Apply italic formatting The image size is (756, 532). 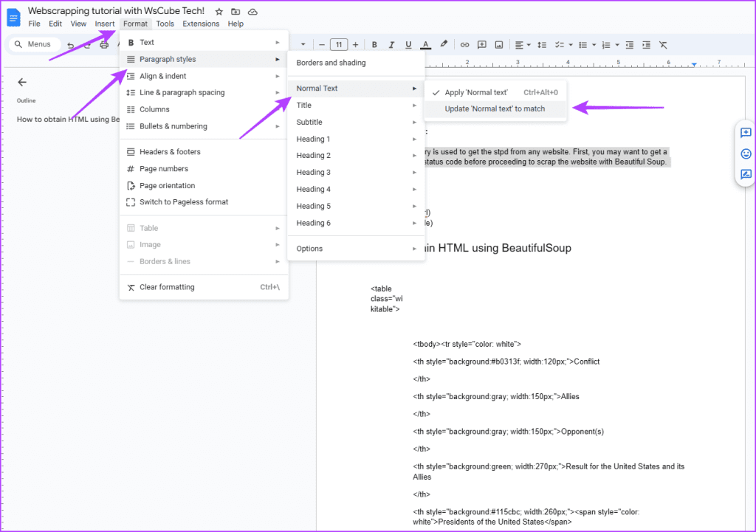tap(391, 44)
